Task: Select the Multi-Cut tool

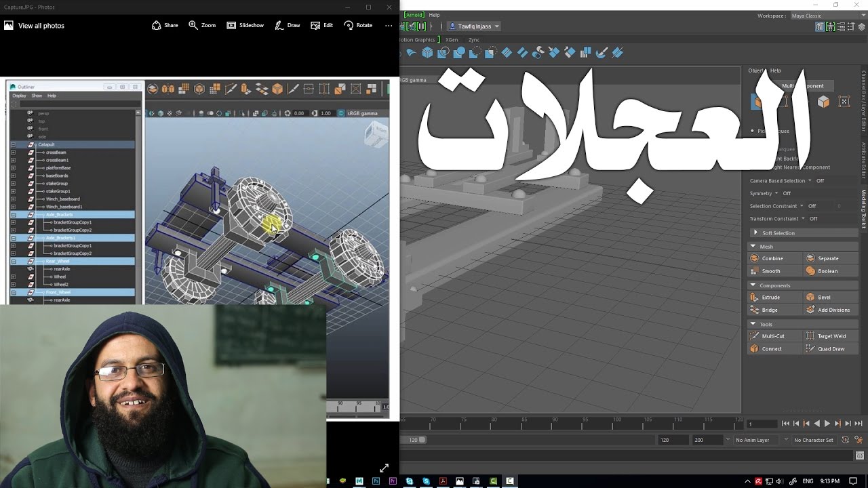Action: pos(774,335)
